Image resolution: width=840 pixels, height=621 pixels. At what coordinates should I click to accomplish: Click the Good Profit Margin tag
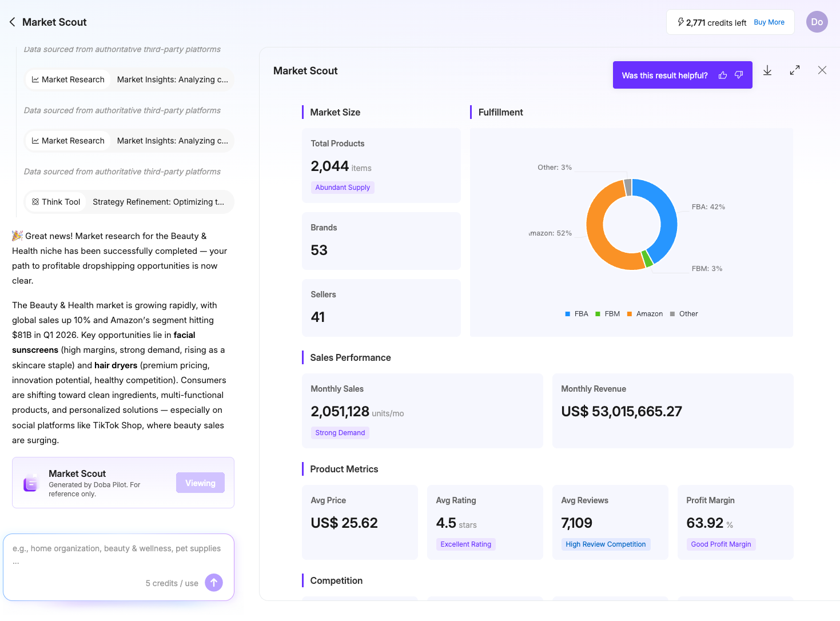click(720, 544)
